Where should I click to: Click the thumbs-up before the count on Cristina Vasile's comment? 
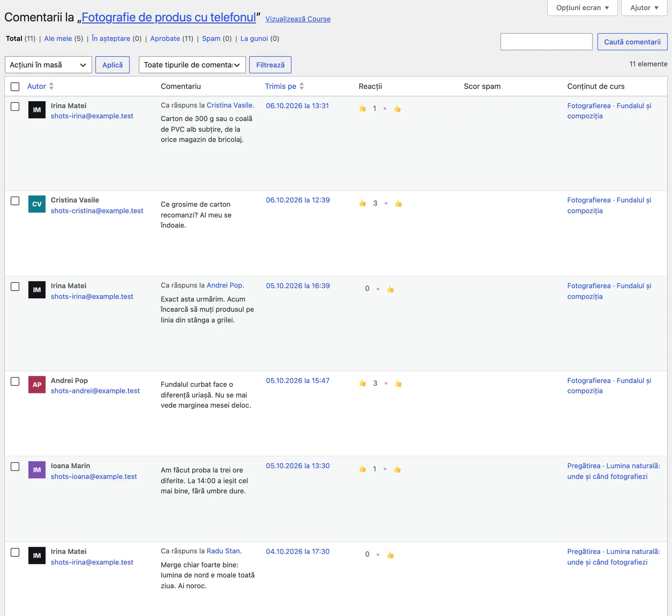362,203
